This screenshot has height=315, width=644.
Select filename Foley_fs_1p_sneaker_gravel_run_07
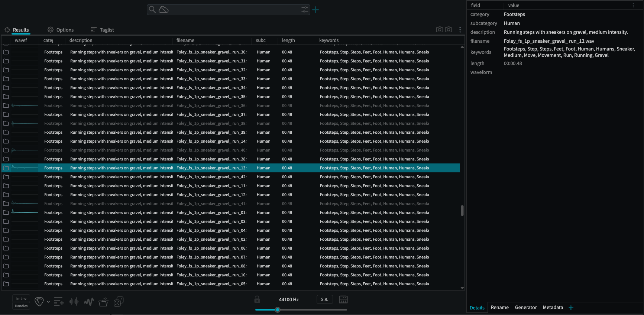click(x=211, y=257)
